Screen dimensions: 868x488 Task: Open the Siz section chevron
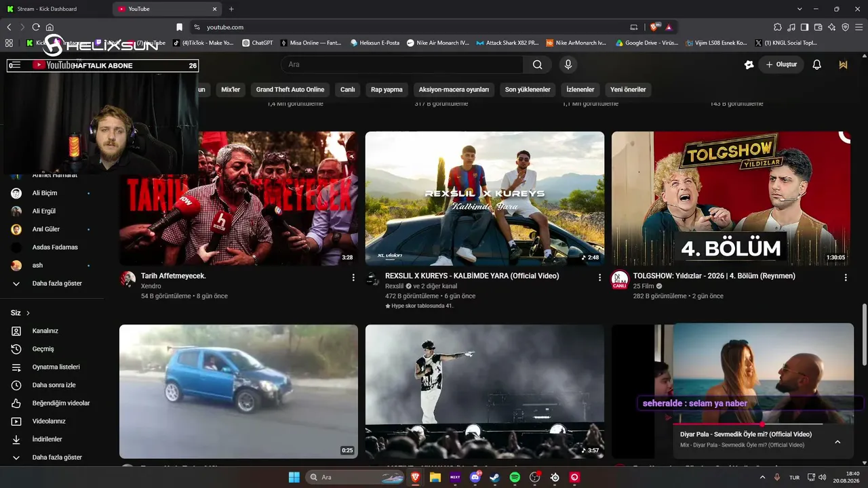28,313
